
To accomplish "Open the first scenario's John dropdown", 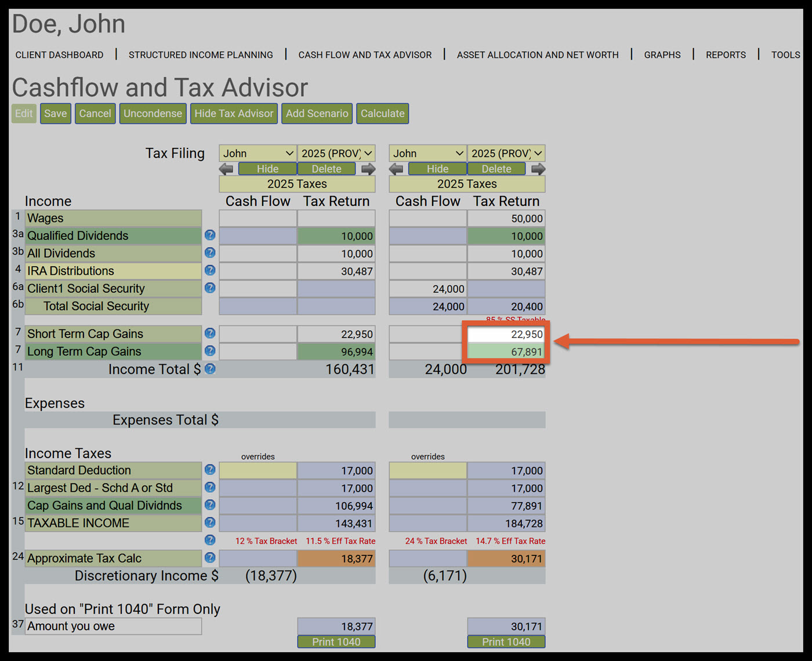I will click(x=258, y=153).
